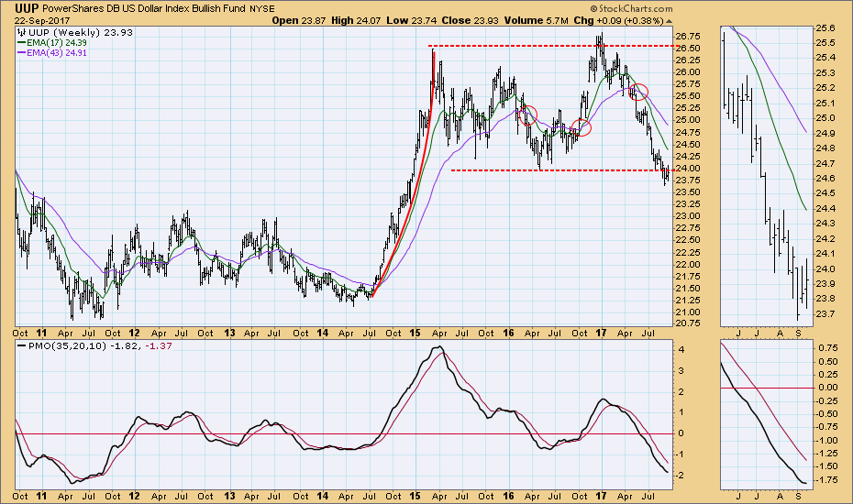Image resolution: width=853 pixels, height=504 pixels.
Task: Click the red circle marking the late-2016 EMA crossover
Action: pyautogui.click(x=582, y=127)
